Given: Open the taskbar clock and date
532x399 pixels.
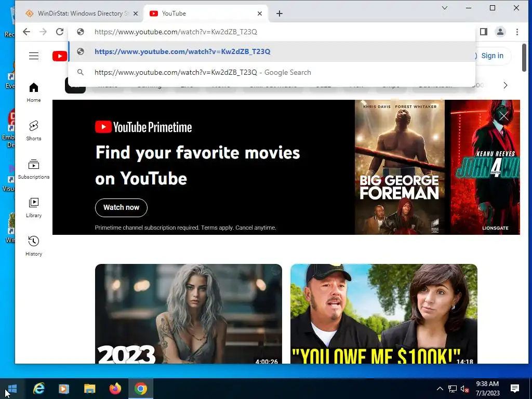Looking at the screenshot, I should point(487,389).
